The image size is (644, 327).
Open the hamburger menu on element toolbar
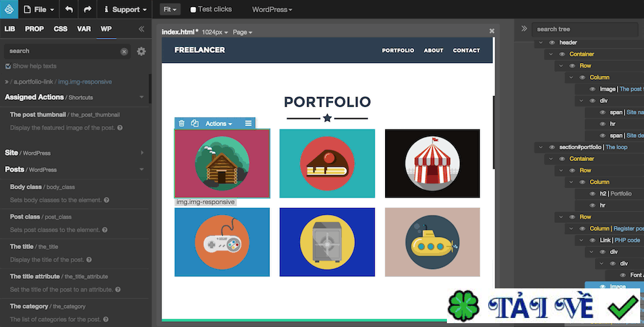[248, 123]
